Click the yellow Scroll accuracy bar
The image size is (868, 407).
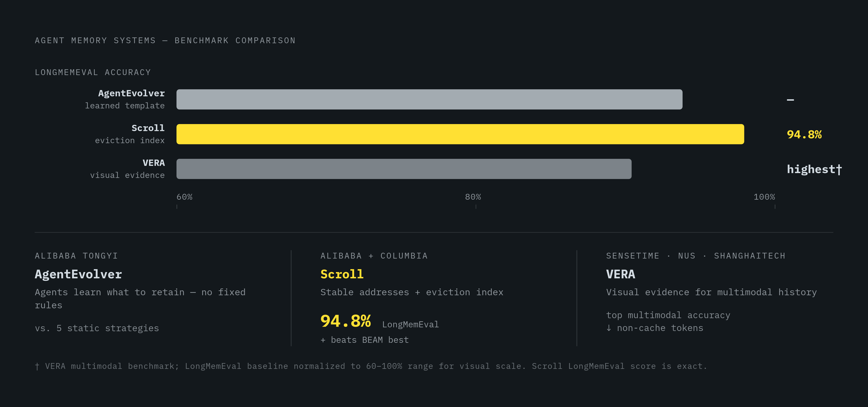point(460,134)
